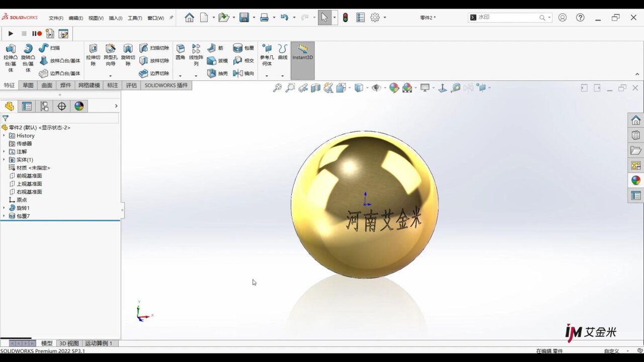Image resolution: width=644 pixels, height=362 pixels.
Task: Click the Zoom to Fit icon
Action: tap(277, 88)
